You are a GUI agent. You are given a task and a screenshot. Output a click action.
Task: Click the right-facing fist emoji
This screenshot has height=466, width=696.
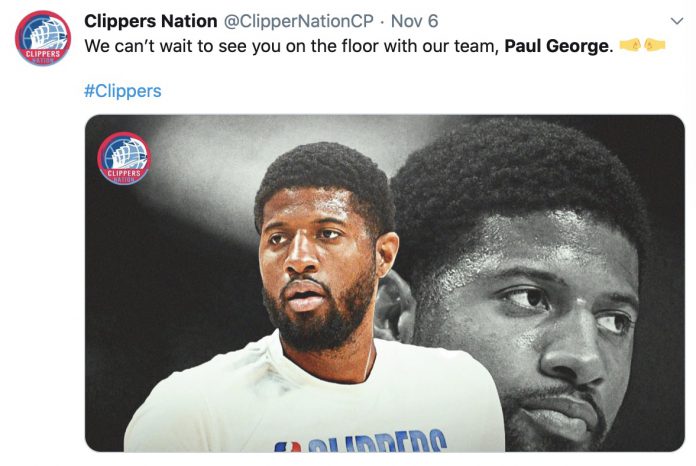[631, 45]
